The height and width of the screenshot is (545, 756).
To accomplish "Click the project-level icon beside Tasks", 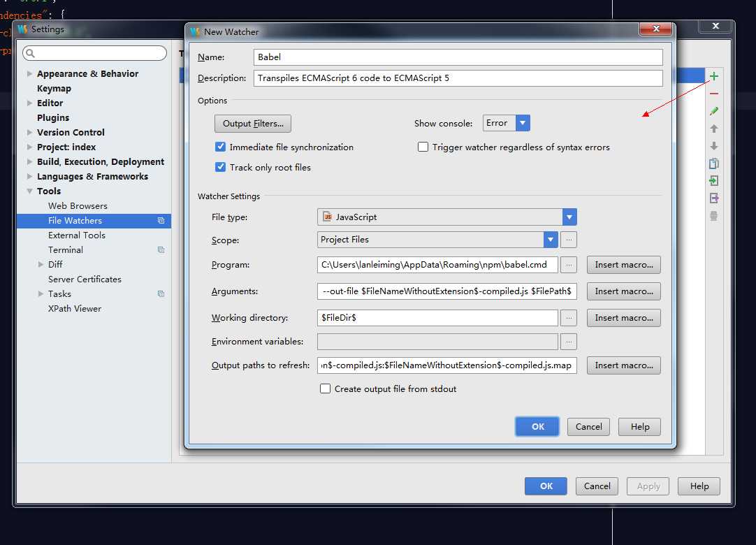I will coord(161,293).
